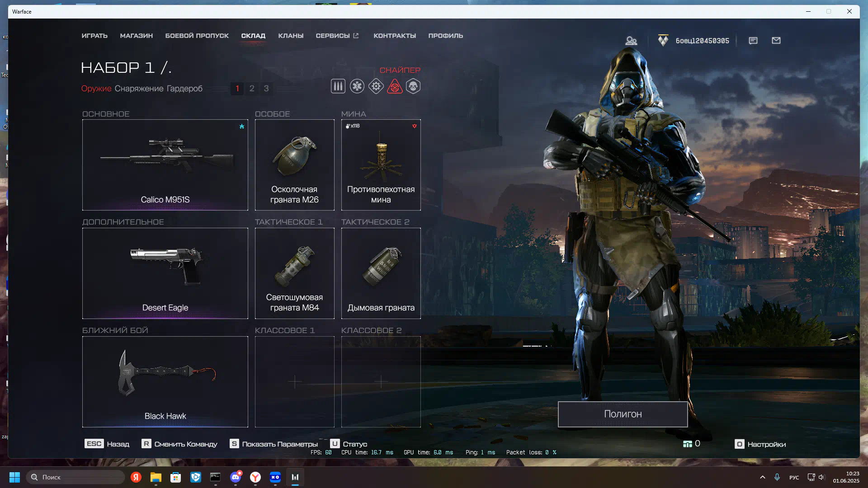Open the Windows Start menu

click(14, 477)
